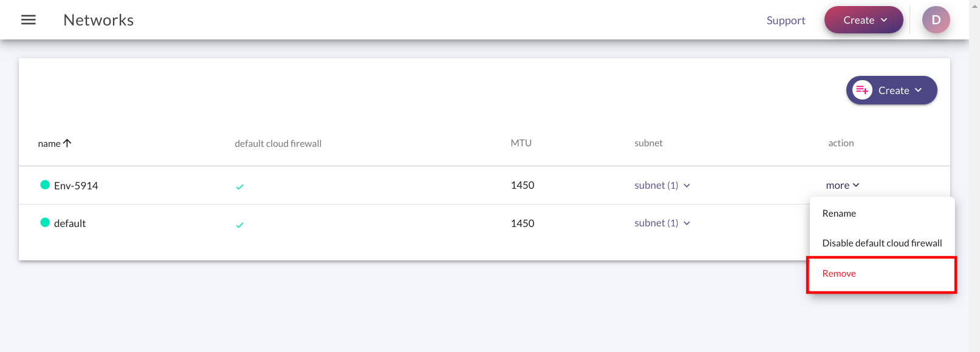
Task: Open the networks panel Create dropdown
Action: 891,90
